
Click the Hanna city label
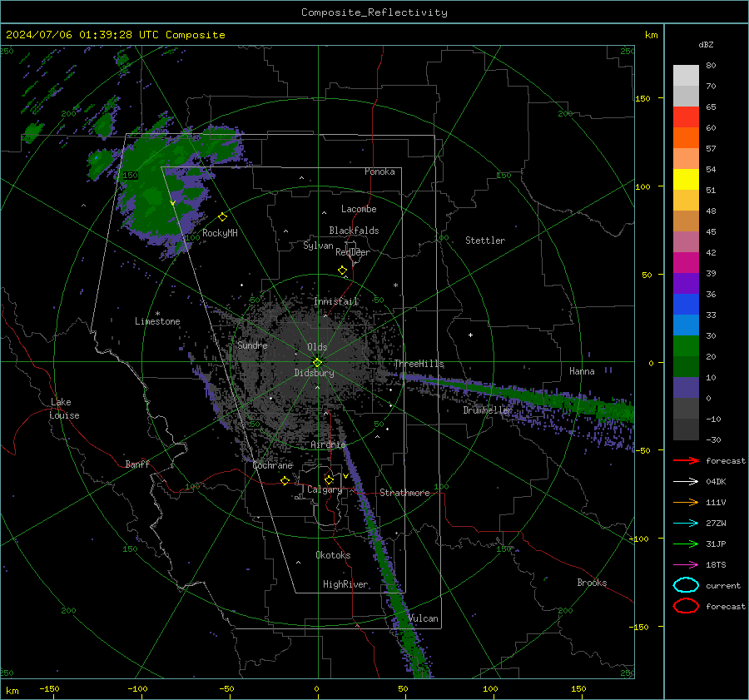pos(582,371)
